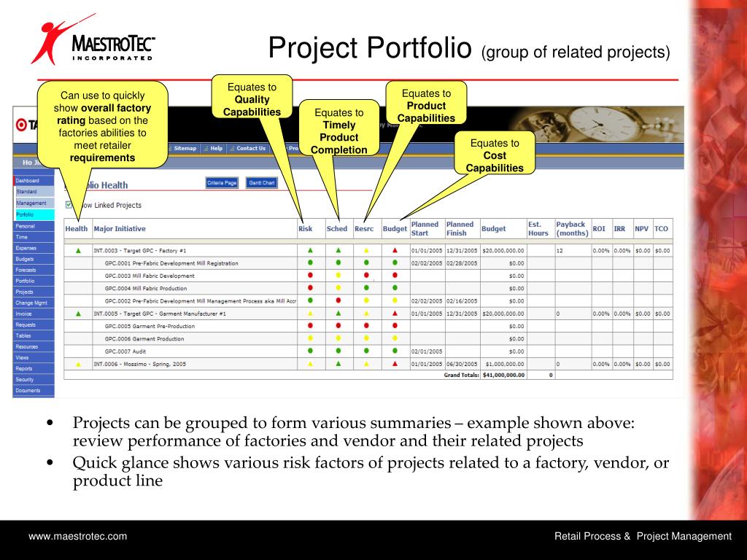Sort by the Health column header
The image size is (747, 560).
[76, 228]
